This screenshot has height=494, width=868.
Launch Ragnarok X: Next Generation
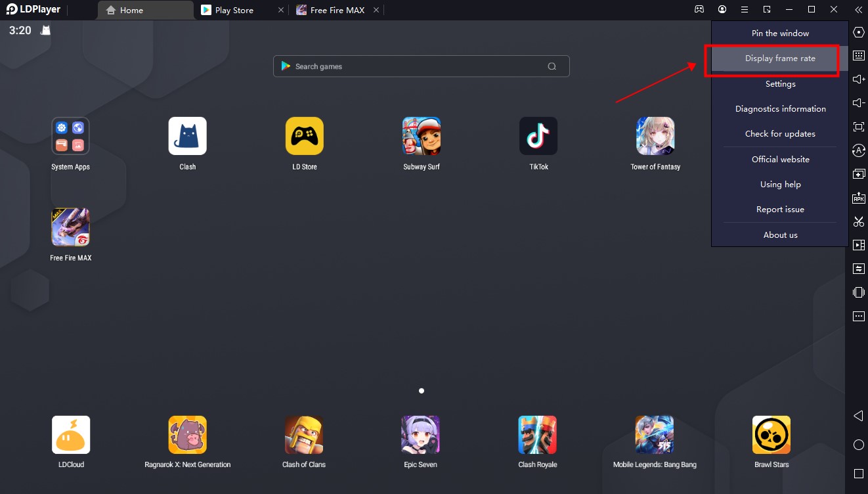coord(188,435)
